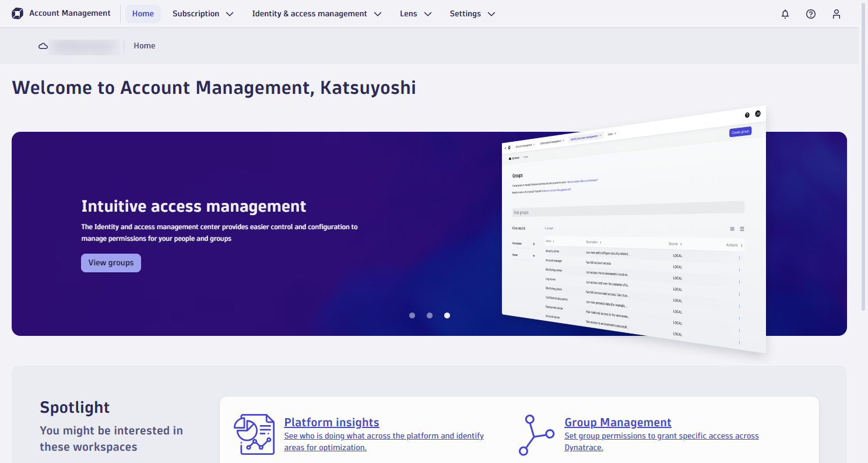Click the blurred account name in breadcrumb
This screenshot has width=868, height=463.
(86, 46)
